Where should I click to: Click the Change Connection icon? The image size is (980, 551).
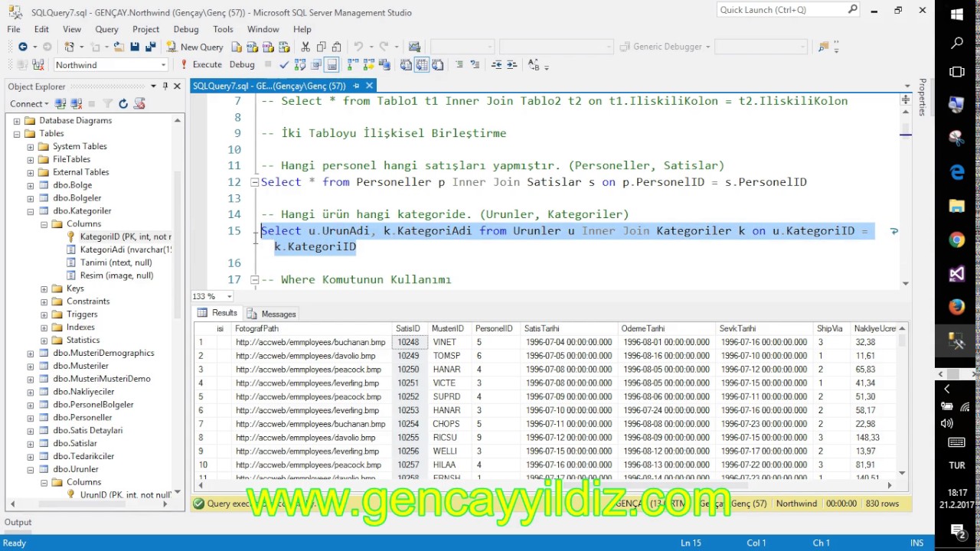click(x=38, y=65)
